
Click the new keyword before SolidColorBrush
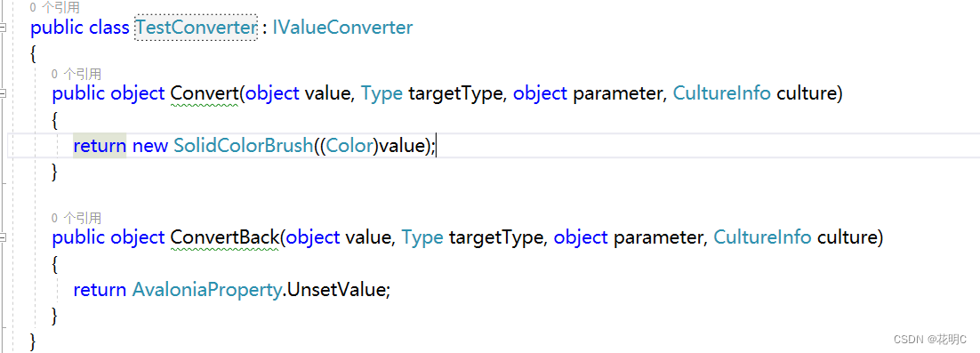150,147
